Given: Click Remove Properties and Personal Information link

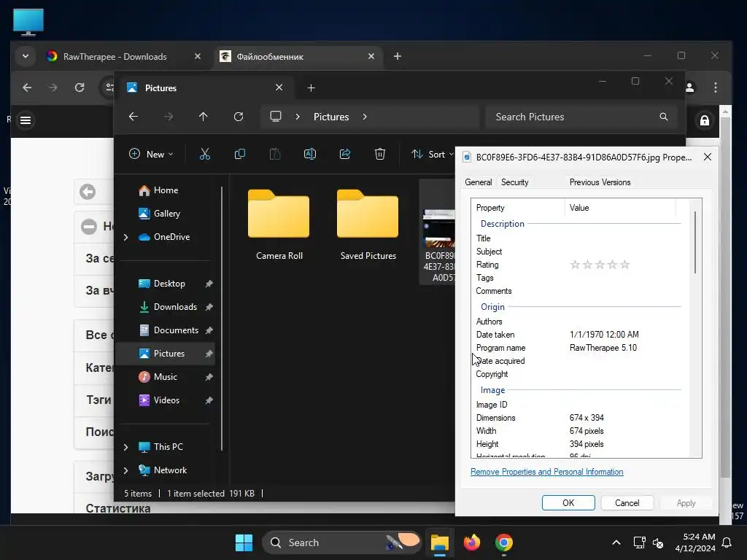Looking at the screenshot, I should 546,472.
